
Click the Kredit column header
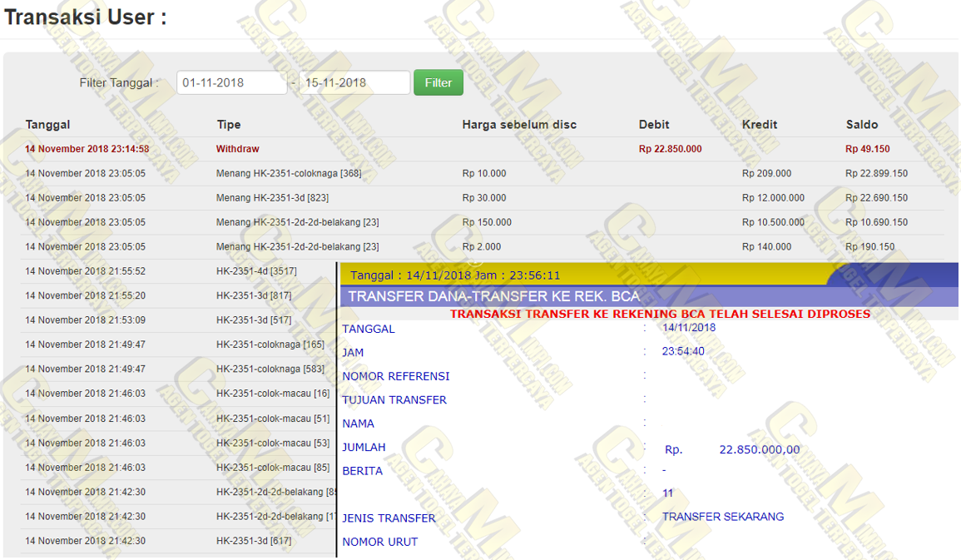coord(759,125)
